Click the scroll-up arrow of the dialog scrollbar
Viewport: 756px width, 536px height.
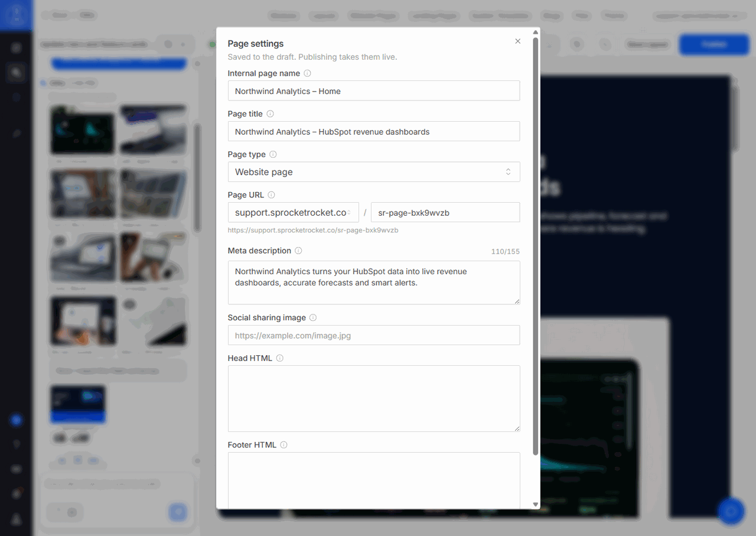click(536, 32)
